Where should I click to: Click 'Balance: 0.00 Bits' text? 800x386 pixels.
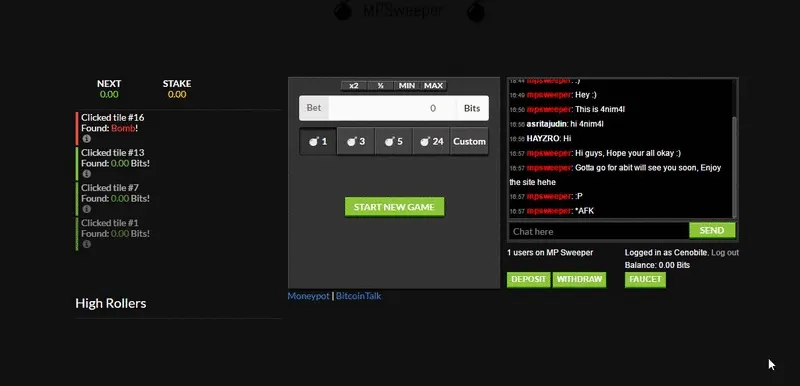(657, 265)
